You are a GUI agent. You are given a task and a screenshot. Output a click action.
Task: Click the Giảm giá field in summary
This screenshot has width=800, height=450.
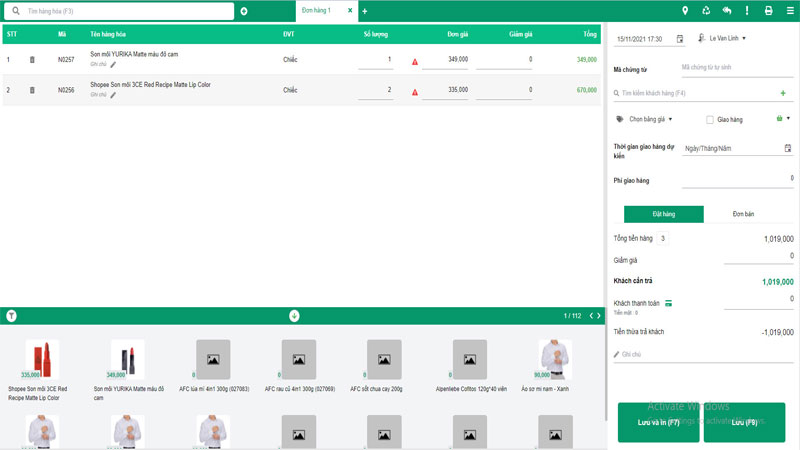pyautogui.click(x=759, y=257)
